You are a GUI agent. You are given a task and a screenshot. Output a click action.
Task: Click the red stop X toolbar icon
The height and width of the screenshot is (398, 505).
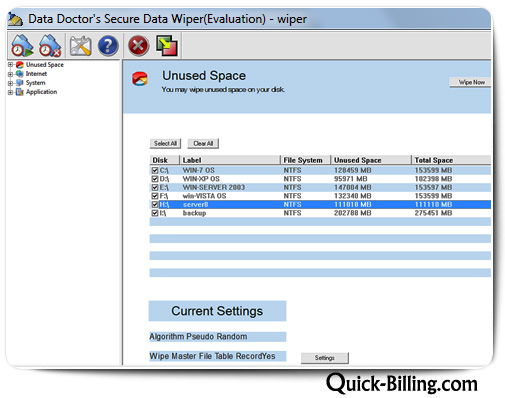138,46
